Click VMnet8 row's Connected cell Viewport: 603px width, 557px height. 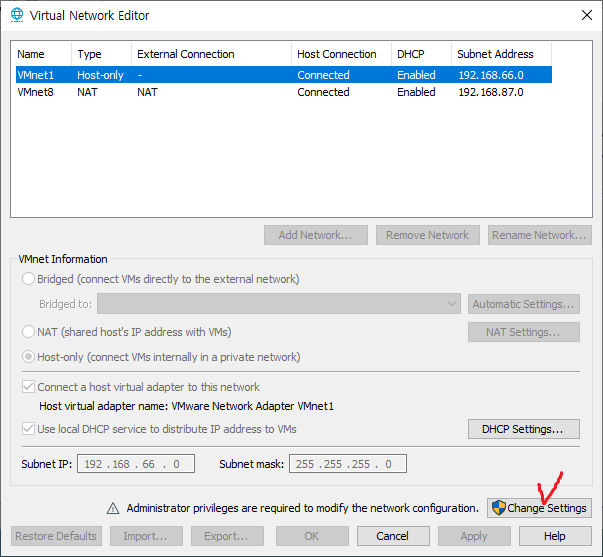click(x=323, y=92)
